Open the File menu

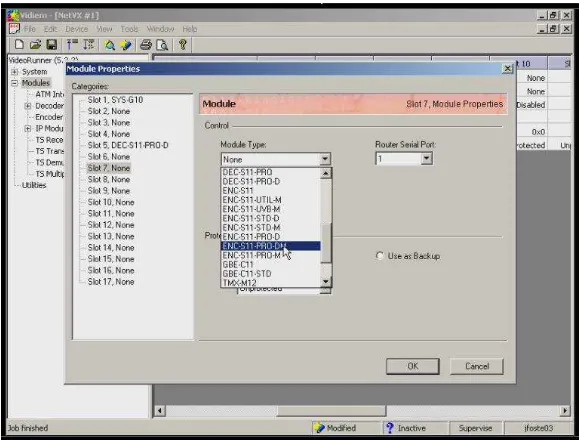pyautogui.click(x=30, y=29)
